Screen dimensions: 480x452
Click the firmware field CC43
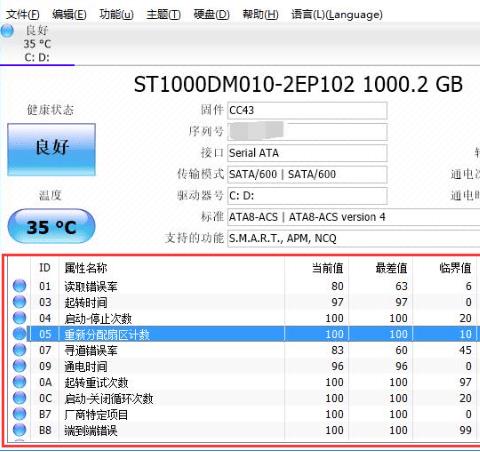click(307, 110)
